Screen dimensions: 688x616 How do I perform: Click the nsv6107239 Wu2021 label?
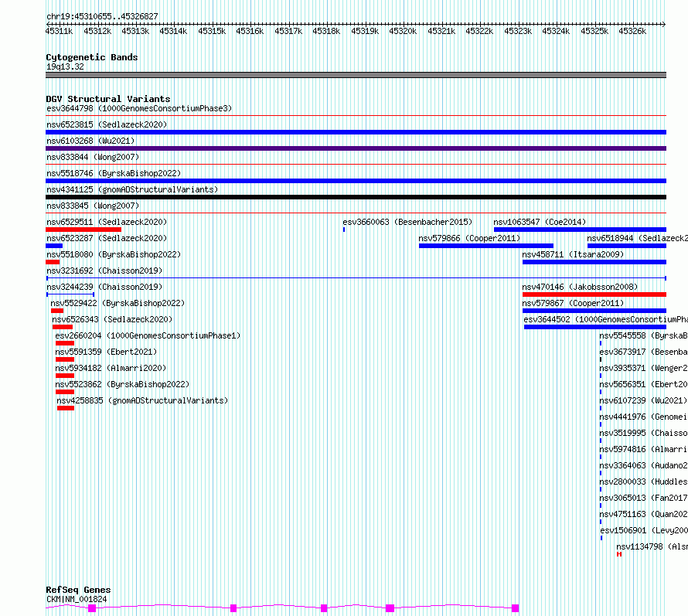644,400
